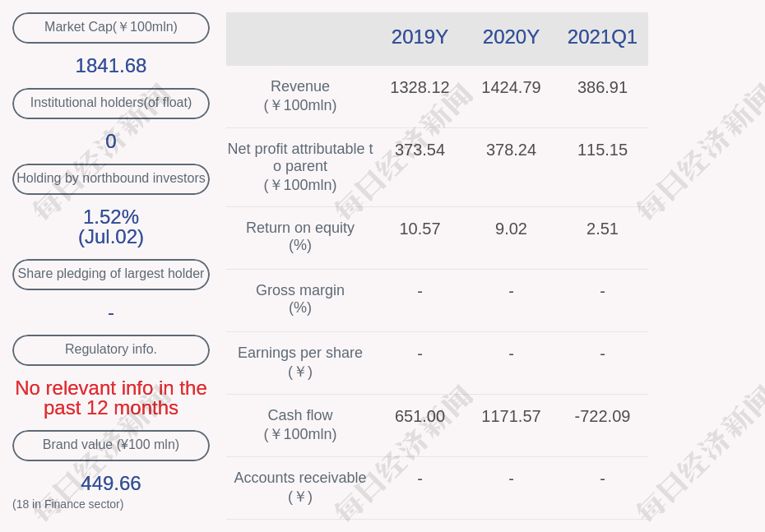765x532 pixels.
Task: Select the Institutional holders(of float) badge
Action: (x=110, y=103)
